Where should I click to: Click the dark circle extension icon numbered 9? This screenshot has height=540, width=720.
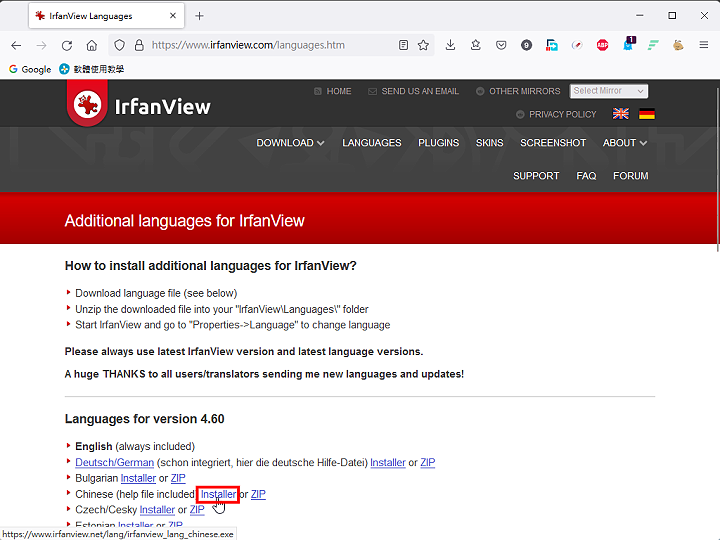point(527,45)
